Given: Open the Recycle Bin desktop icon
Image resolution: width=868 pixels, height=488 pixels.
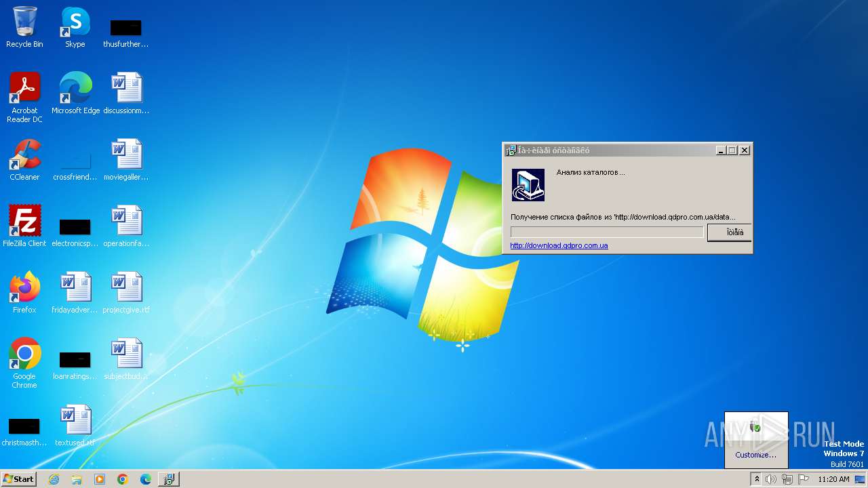Looking at the screenshot, I should pos(24,27).
